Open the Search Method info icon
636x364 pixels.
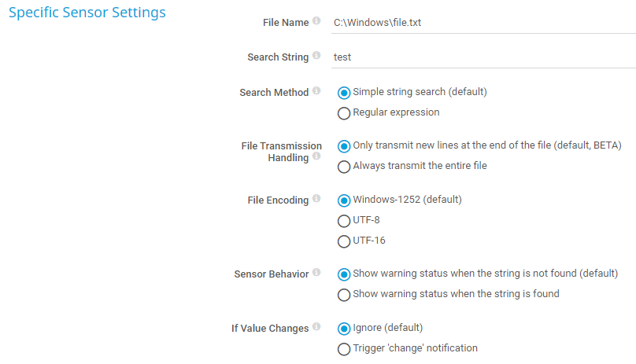[x=316, y=91]
